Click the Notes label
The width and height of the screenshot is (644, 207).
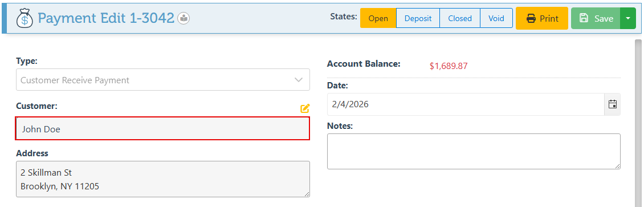click(x=340, y=125)
